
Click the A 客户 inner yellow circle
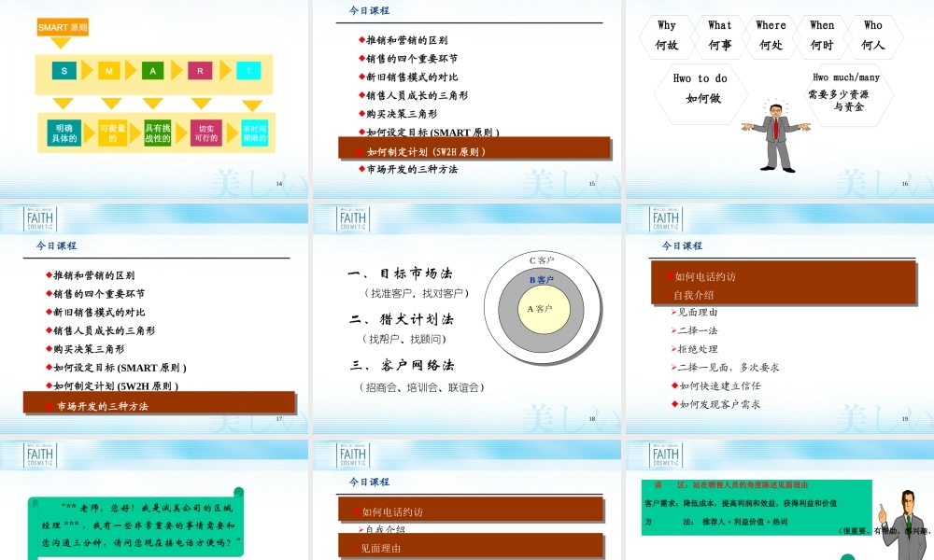click(x=544, y=310)
